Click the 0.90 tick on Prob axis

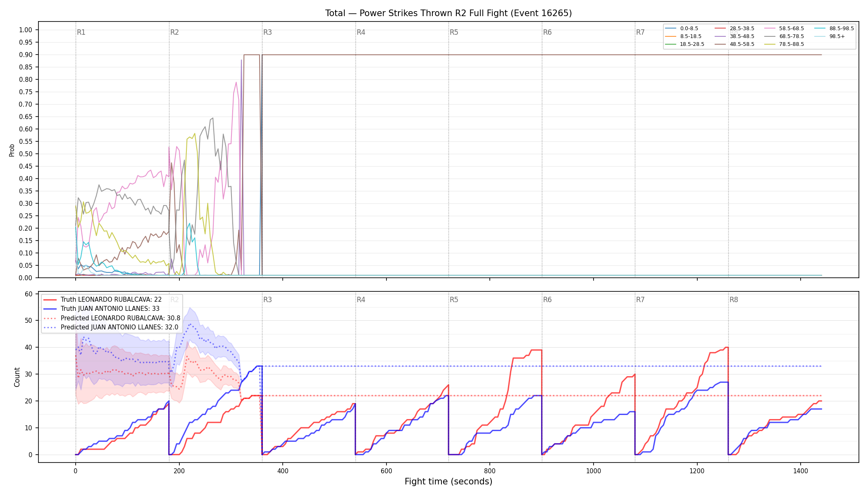click(26, 55)
